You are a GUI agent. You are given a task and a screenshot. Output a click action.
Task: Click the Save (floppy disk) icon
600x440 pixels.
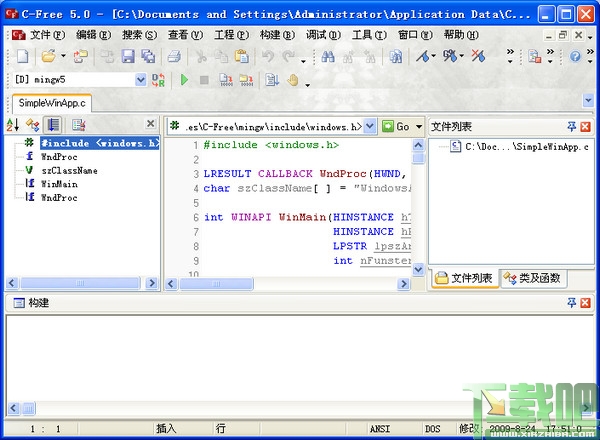pos(128,57)
